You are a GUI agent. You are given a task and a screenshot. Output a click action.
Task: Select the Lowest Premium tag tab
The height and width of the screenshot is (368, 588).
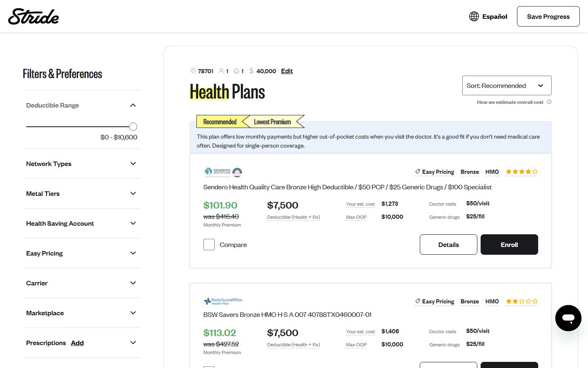pos(273,122)
